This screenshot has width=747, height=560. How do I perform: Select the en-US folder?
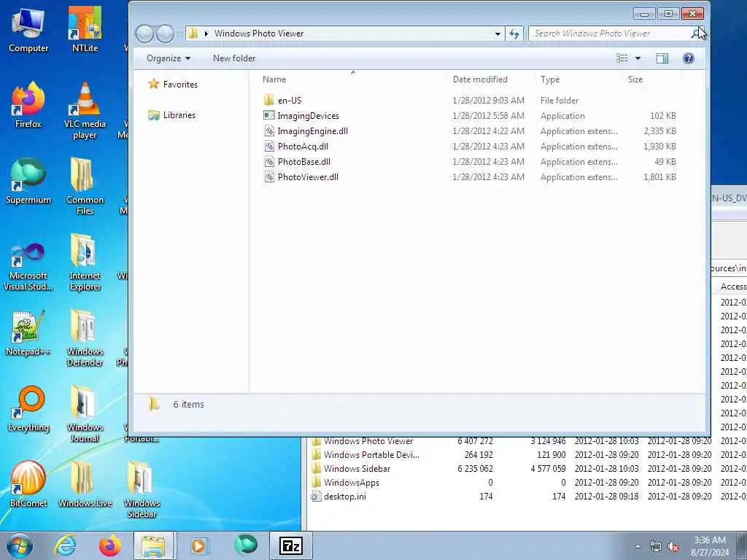point(469,101)
